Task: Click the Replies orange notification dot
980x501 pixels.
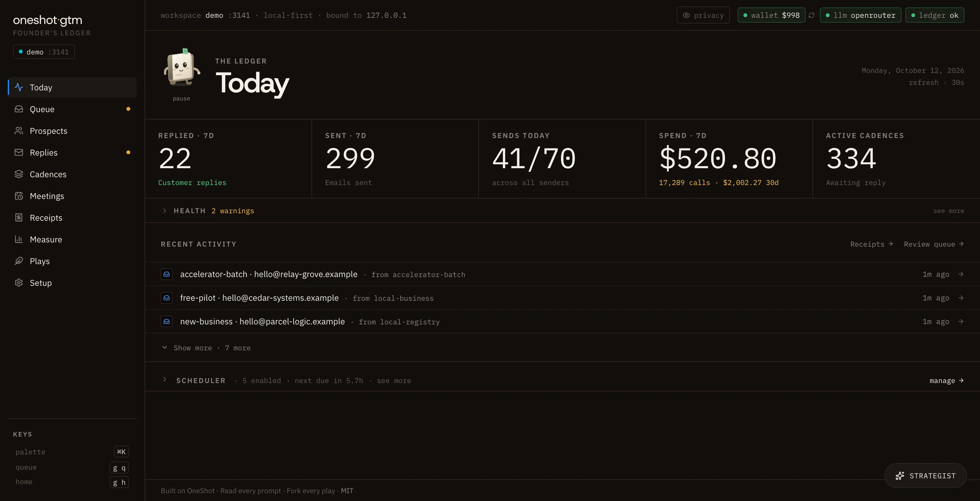Action: point(128,152)
